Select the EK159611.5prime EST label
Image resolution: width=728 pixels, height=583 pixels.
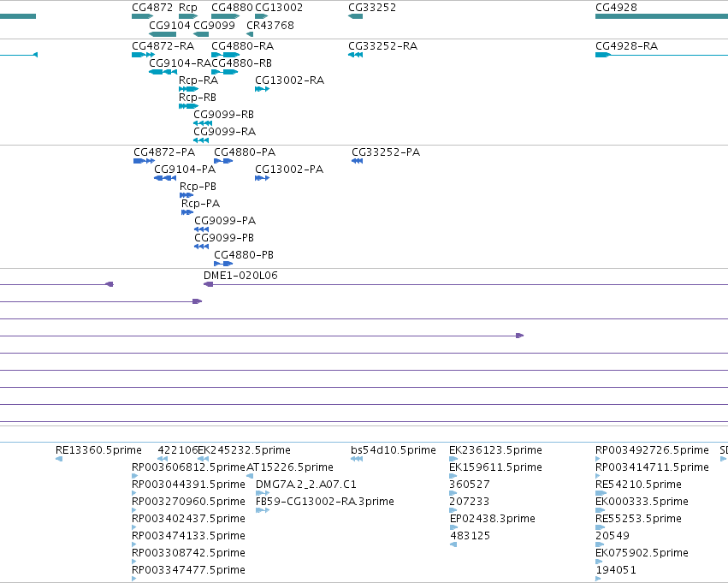coord(495,467)
